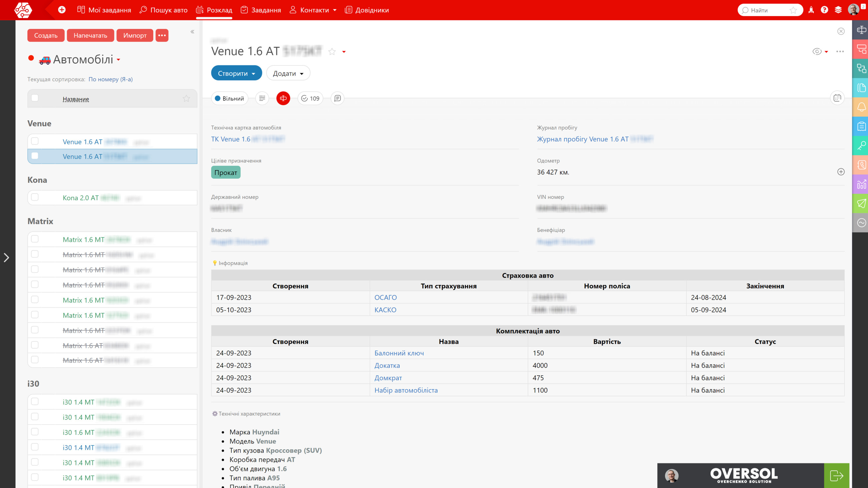
Task: Click the star icon in search field
Action: click(793, 10)
